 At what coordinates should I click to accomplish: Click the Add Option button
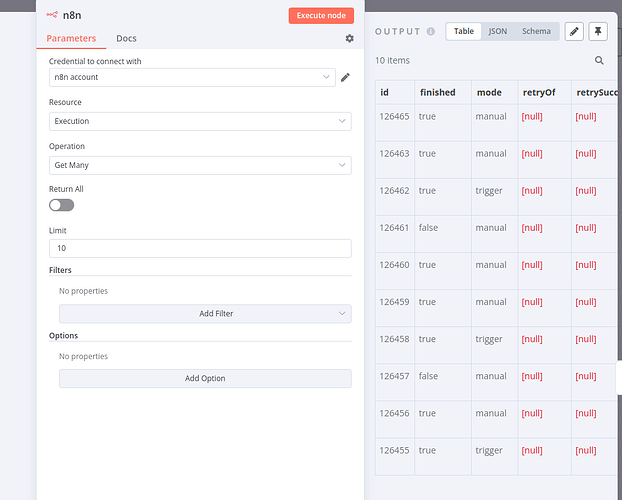[205, 379]
